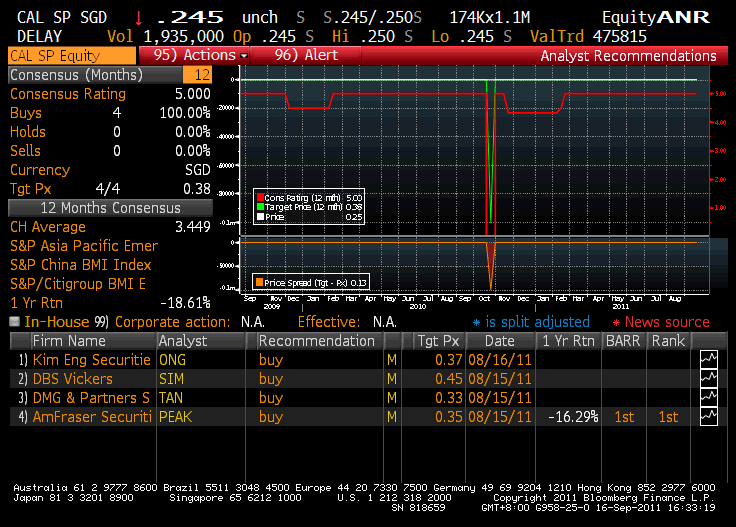Viewport: 736px width, 527px height.
Task: Click target price 0.45
Action: pos(449,379)
